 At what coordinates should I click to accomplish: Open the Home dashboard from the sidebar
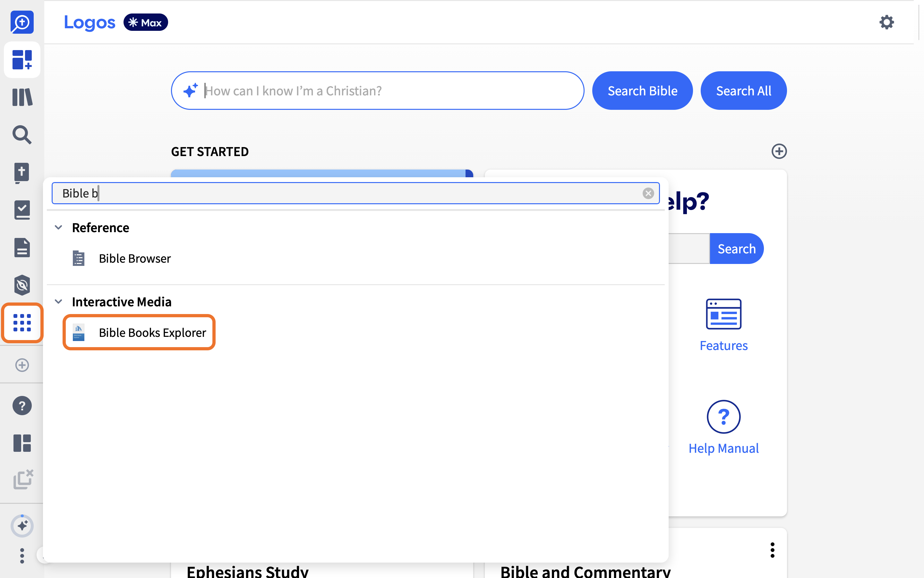coord(22,60)
